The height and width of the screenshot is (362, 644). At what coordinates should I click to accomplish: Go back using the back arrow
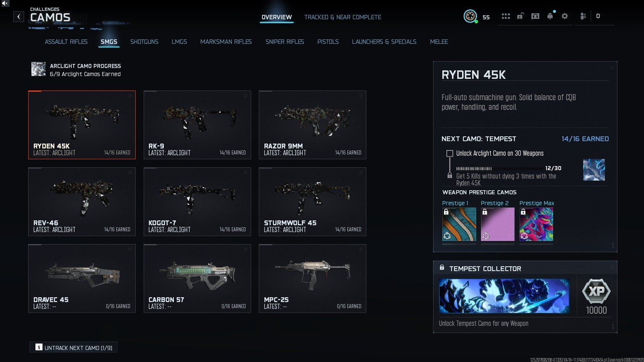(19, 16)
